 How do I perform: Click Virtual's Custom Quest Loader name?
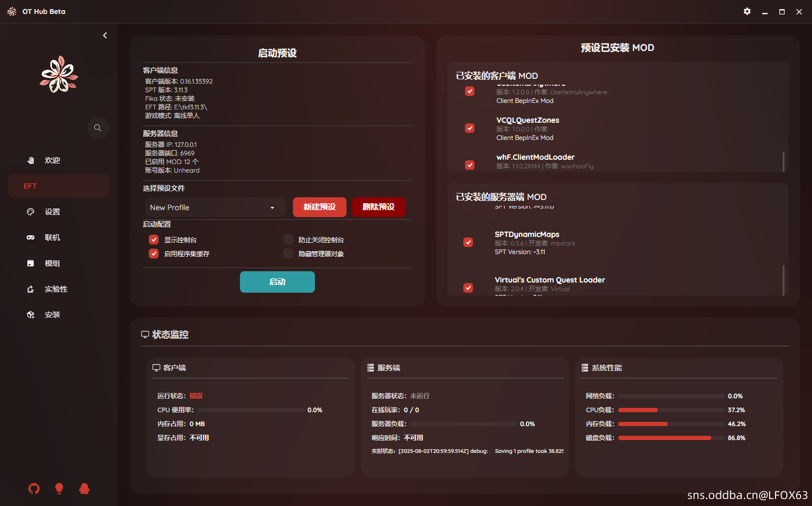point(550,280)
